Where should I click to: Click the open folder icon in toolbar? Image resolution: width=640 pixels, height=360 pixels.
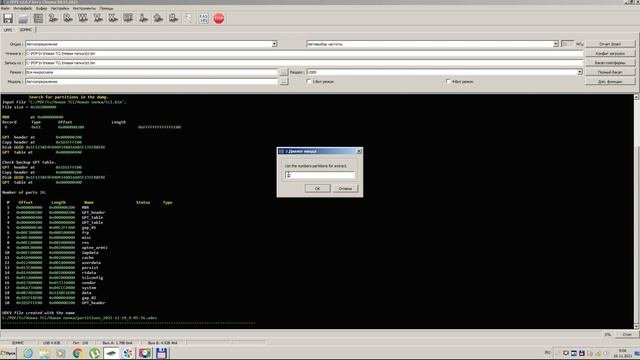coord(23,18)
